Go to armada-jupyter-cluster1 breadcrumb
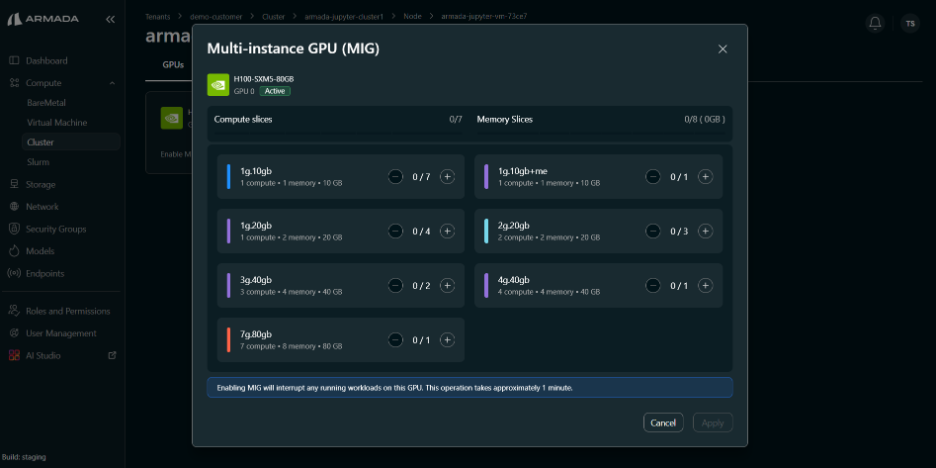The width and height of the screenshot is (936, 468). click(344, 17)
